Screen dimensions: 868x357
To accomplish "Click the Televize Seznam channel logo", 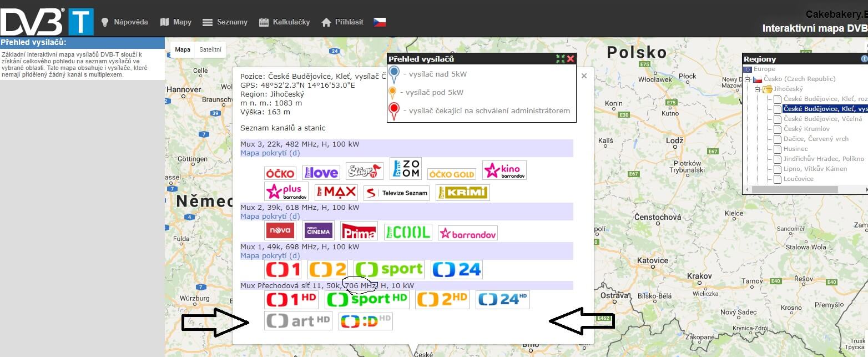I will pyautogui.click(x=396, y=193).
